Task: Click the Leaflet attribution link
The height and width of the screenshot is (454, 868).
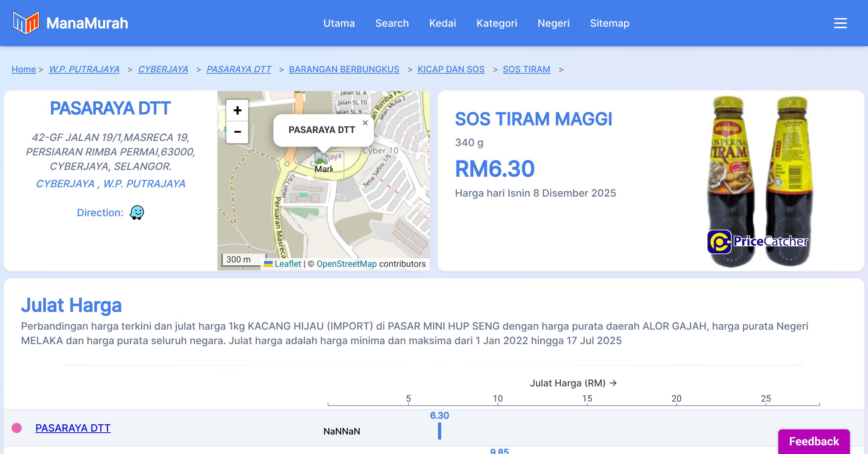Action: [288, 264]
